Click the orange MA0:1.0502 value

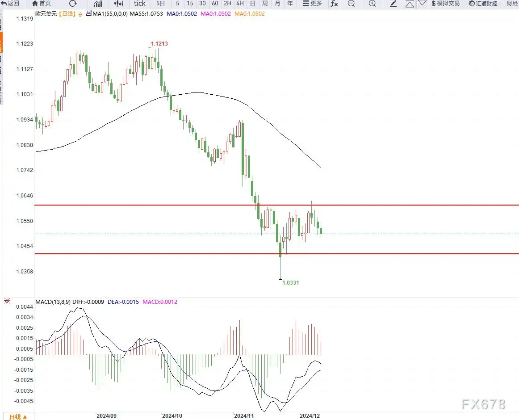click(x=250, y=13)
